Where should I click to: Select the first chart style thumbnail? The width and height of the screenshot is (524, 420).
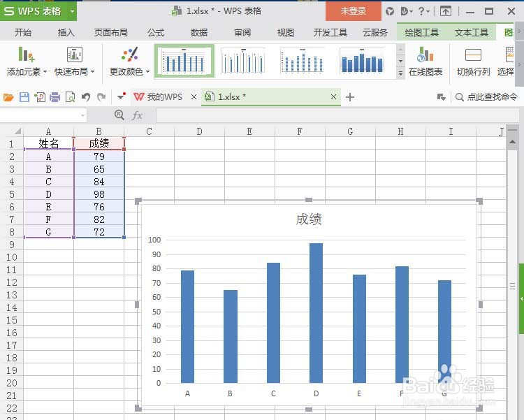tap(184, 61)
